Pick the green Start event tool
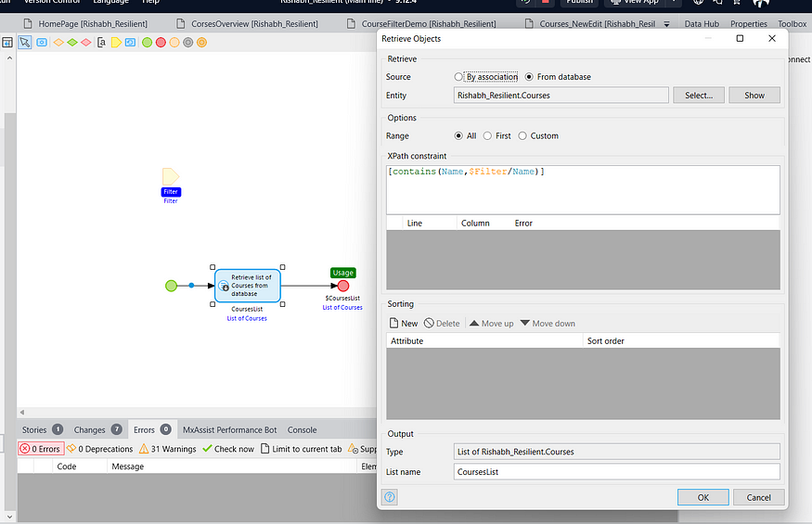The height and width of the screenshot is (524, 812). click(147, 43)
